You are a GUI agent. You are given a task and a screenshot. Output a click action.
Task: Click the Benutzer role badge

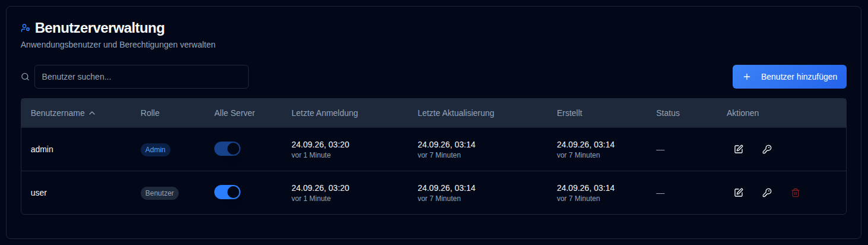pos(160,193)
